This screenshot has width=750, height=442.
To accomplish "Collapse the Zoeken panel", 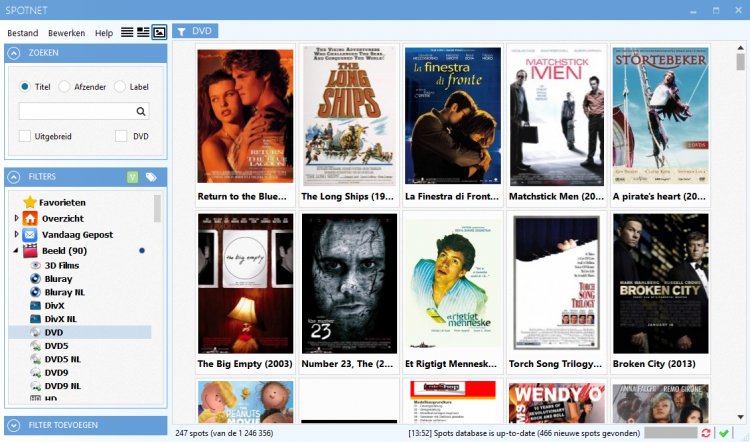I will (x=14, y=53).
